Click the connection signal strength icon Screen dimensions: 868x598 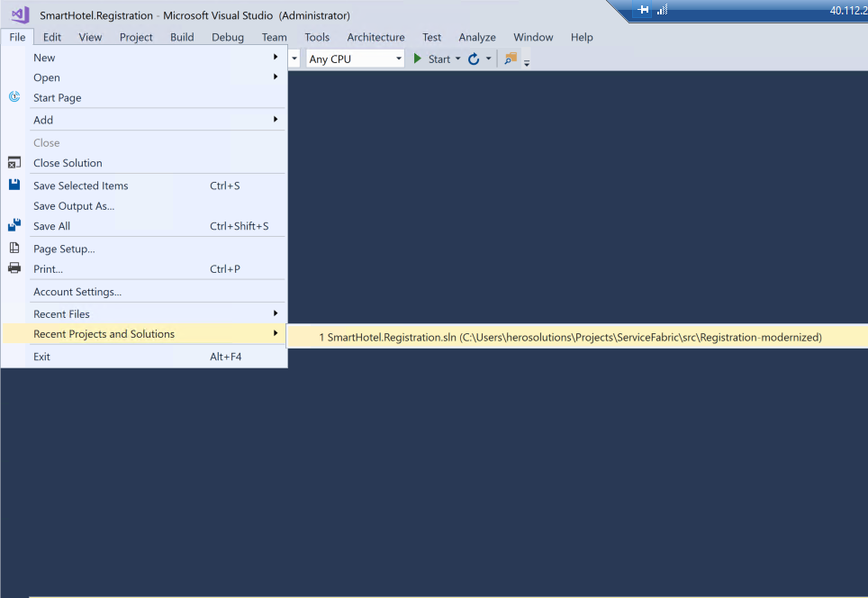click(x=662, y=9)
